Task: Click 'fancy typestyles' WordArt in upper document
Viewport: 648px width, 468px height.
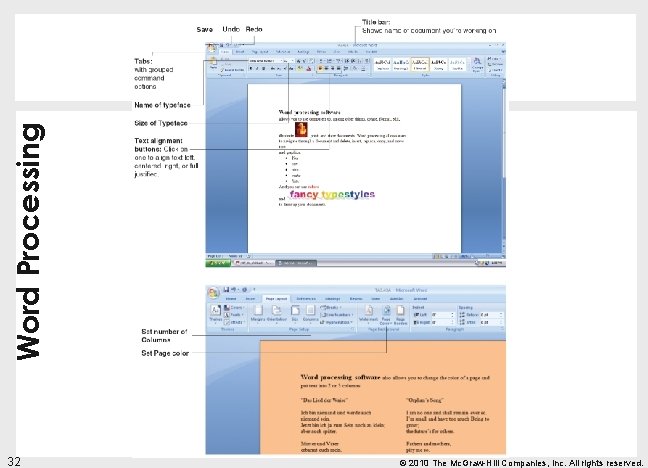Action: [x=332, y=194]
